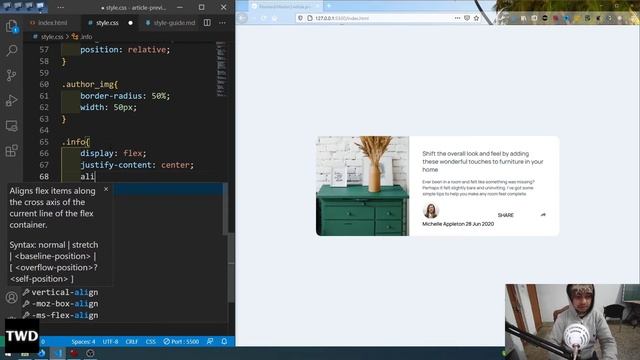
Task: Open the Search view in the activity bar
Action: click(x=12, y=50)
